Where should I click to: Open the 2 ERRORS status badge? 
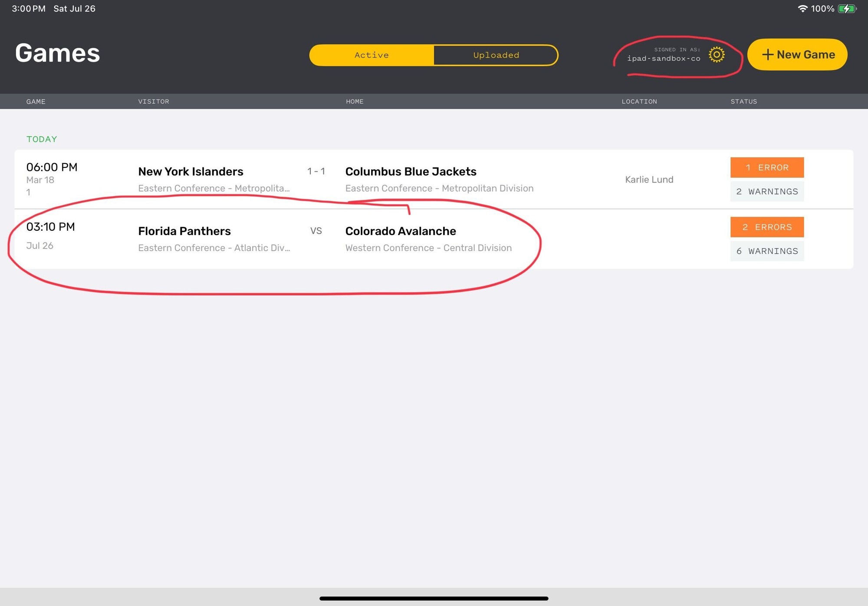pyautogui.click(x=767, y=227)
